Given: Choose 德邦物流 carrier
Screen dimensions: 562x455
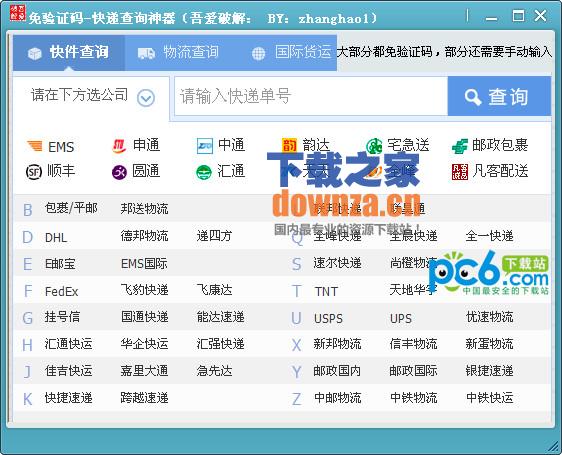Looking at the screenshot, I should [x=144, y=236].
